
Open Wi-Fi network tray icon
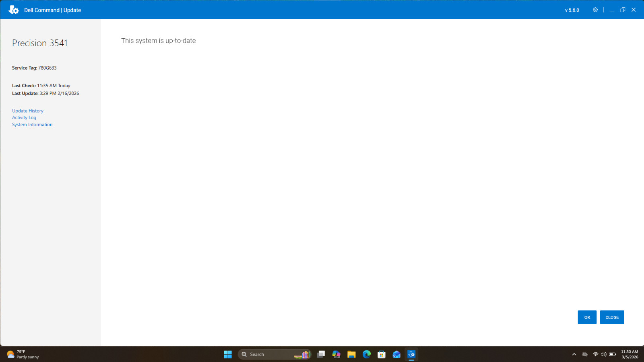point(595,354)
